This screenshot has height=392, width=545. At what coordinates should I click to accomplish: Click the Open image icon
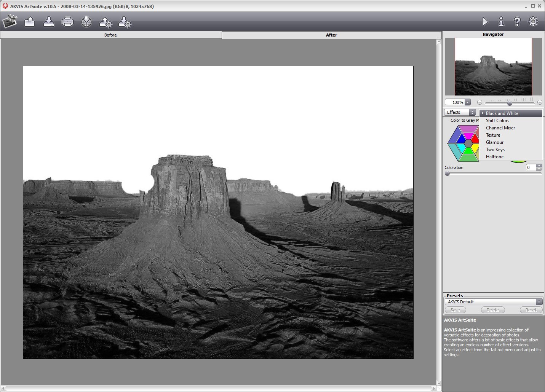click(x=30, y=22)
